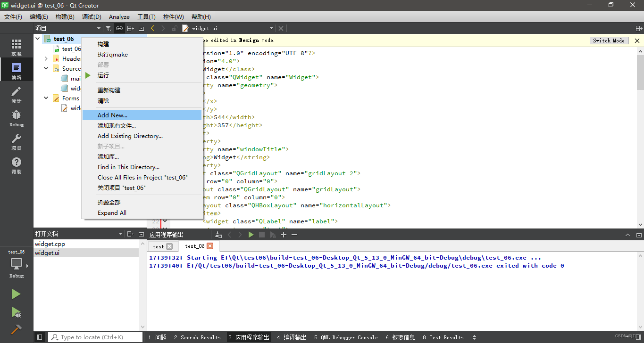The width and height of the screenshot is (644, 343).
Task: Select 重新构建 in context menu
Action: pos(142,90)
